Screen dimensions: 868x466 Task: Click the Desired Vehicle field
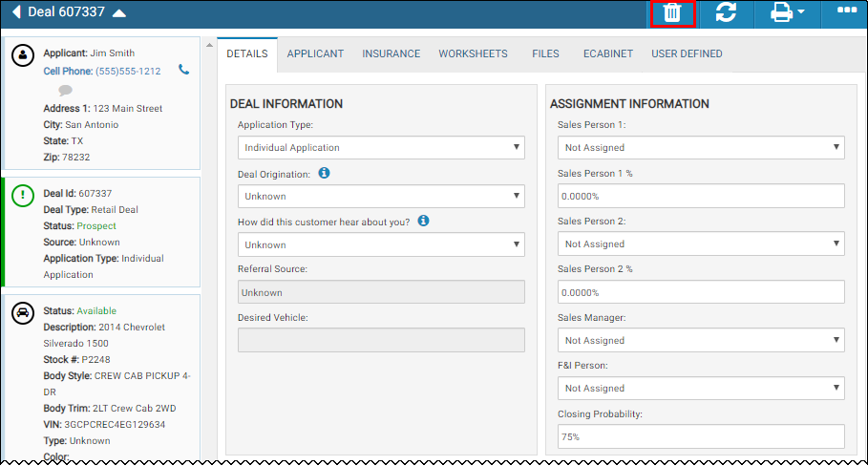pyautogui.click(x=381, y=340)
